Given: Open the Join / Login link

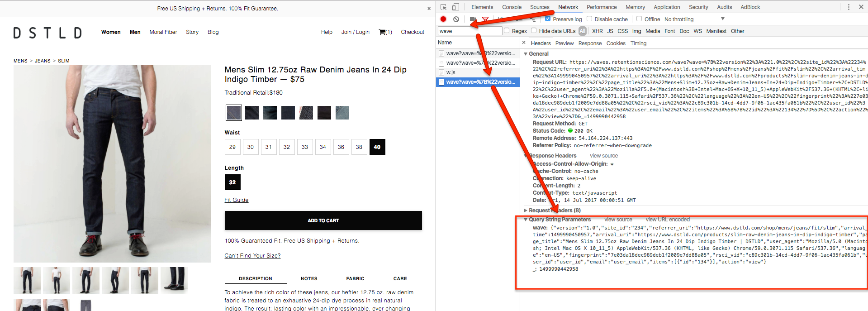Looking at the screenshot, I should [355, 32].
